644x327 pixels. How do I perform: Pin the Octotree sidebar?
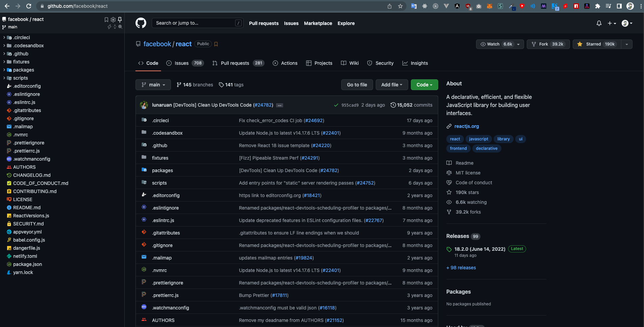coord(120,20)
